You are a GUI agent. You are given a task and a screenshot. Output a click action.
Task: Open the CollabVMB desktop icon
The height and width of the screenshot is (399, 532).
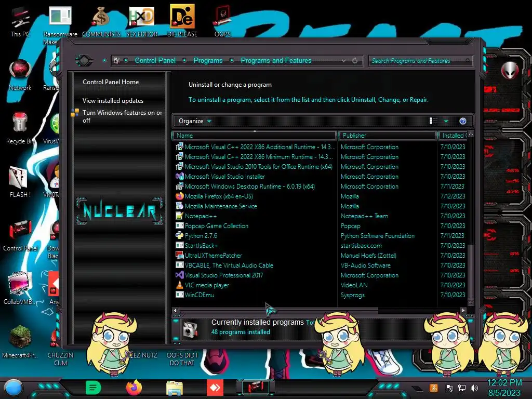click(20, 288)
